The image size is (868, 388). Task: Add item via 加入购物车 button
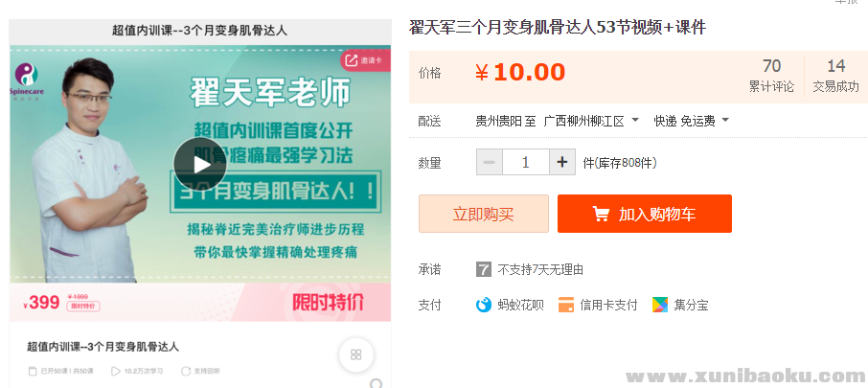pos(644,214)
